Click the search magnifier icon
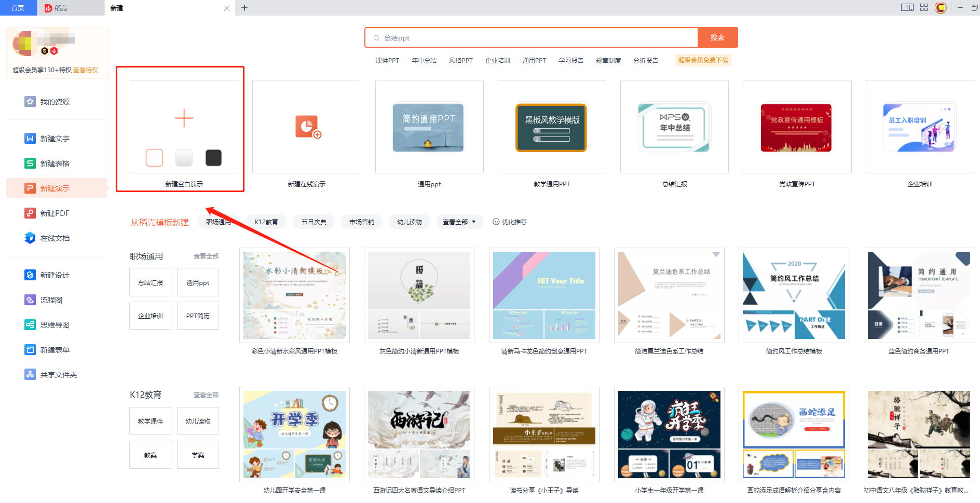 pos(376,38)
